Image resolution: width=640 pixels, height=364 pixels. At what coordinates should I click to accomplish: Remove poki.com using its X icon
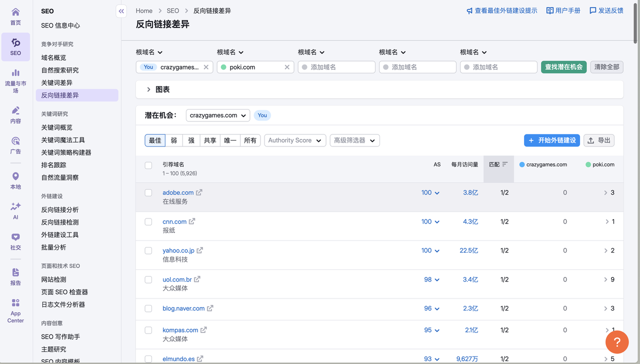click(x=287, y=67)
